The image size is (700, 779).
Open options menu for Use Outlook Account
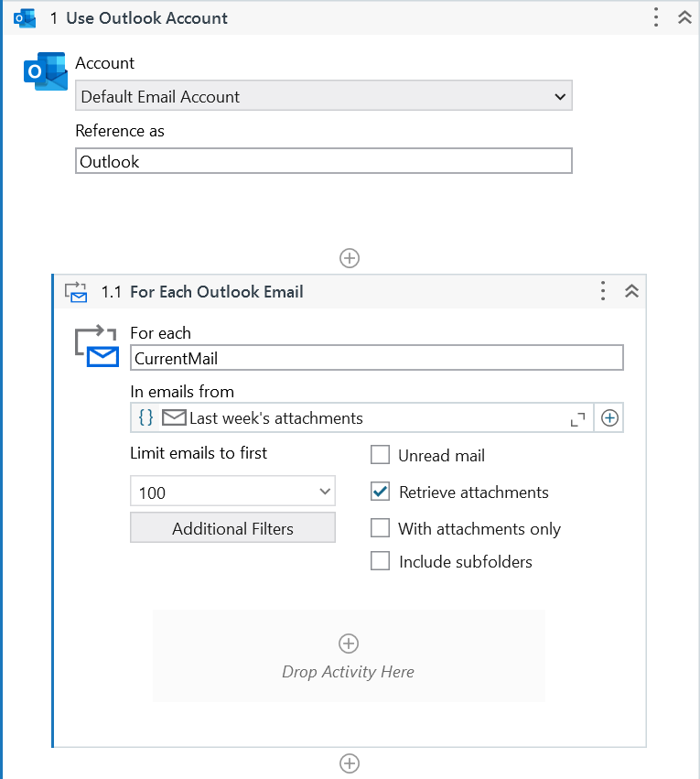[656, 17]
